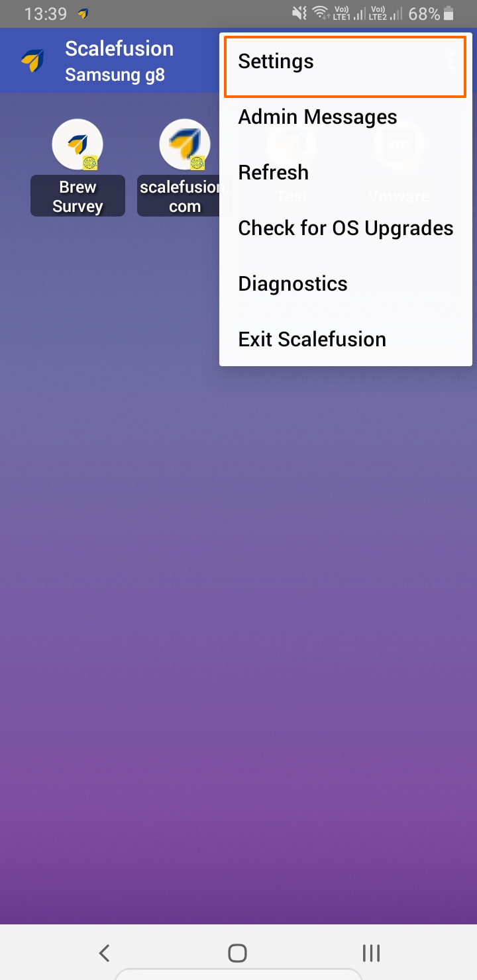Screen dimensions: 477x980
Task: Tap the Home navigation button
Action: point(237,953)
